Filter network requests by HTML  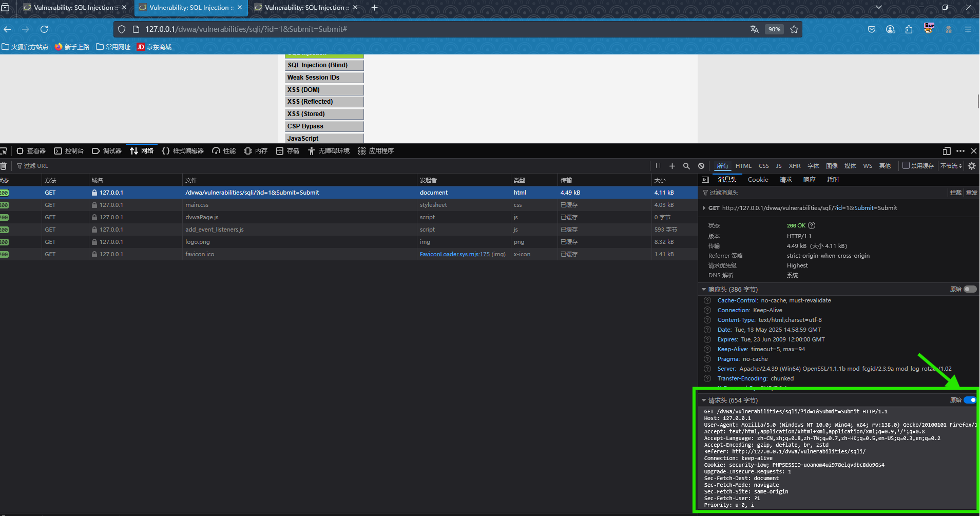pos(743,166)
